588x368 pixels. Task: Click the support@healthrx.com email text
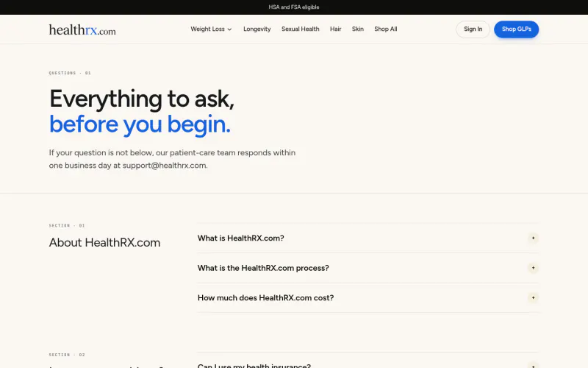click(x=164, y=165)
